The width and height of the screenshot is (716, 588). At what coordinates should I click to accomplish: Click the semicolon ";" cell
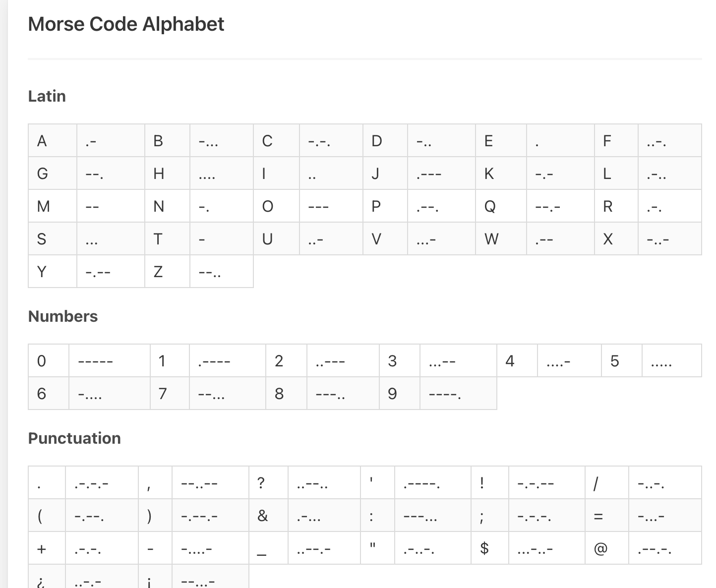[x=490, y=516]
